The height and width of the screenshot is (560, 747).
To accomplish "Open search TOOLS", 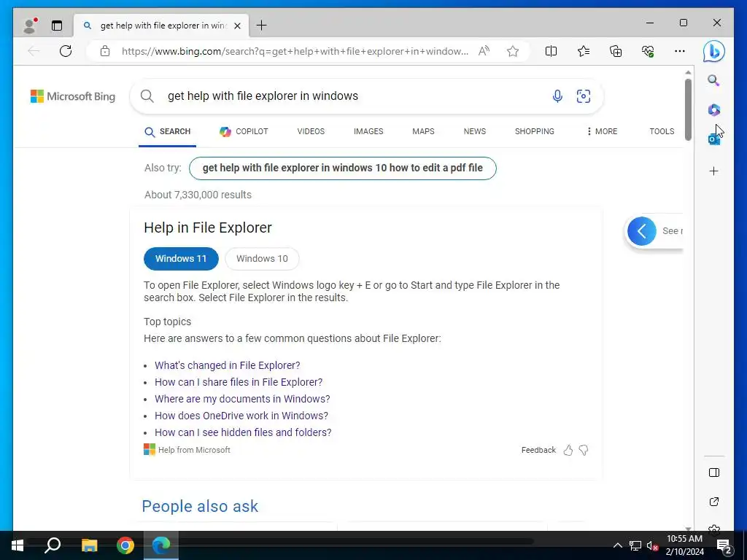I will pyautogui.click(x=661, y=131).
